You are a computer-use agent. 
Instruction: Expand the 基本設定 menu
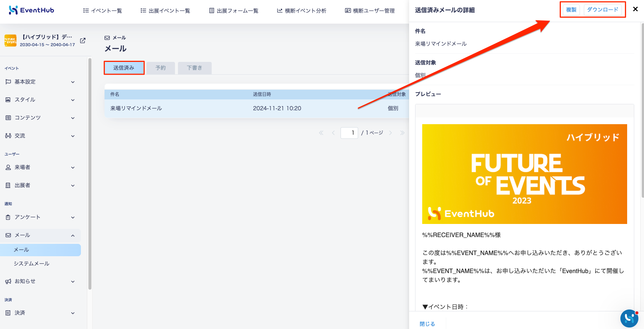point(73,82)
